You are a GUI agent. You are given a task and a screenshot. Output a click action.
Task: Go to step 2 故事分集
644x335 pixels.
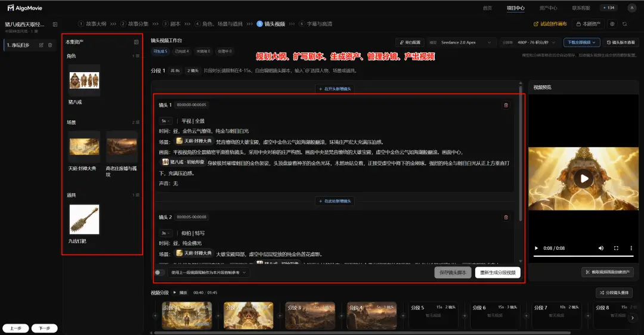pyautogui.click(x=135, y=24)
